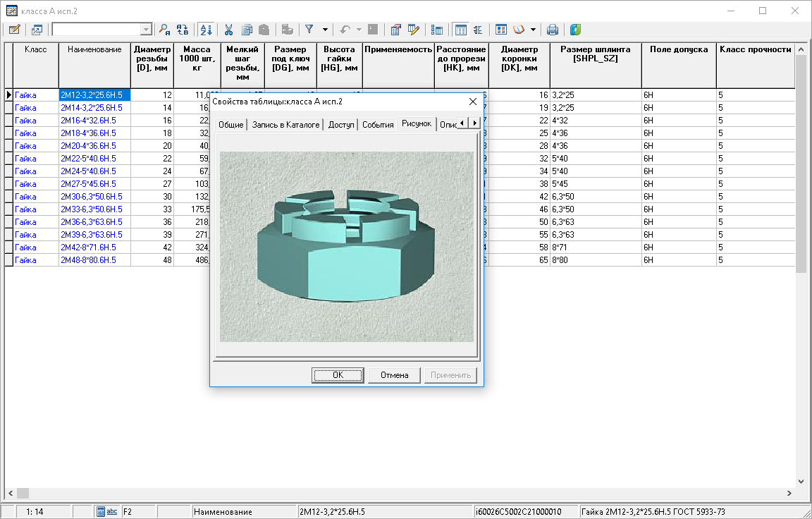Expand the toolbar combo box list
Image resolution: width=812 pixels, height=519 pixels.
point(146,30)
